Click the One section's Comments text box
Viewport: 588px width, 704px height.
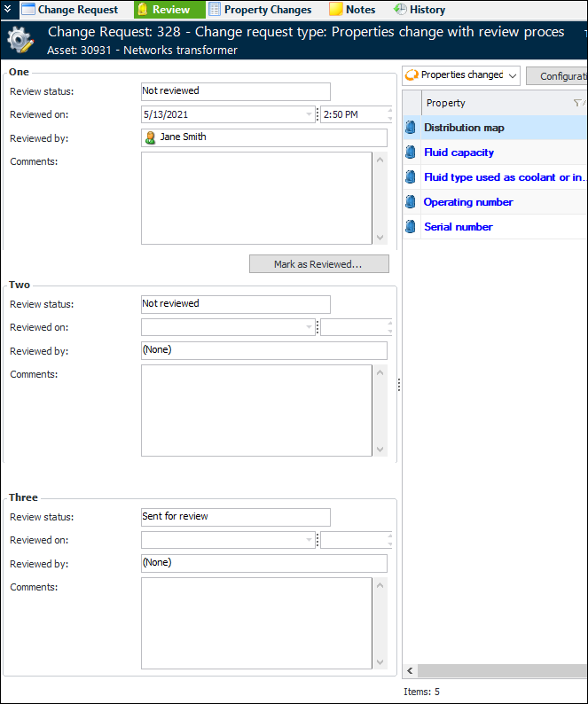256,198
